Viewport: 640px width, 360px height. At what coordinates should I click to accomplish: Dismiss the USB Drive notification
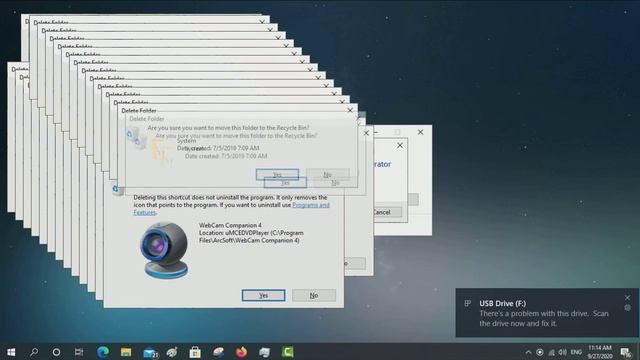pyautogui.click(x=627, y=298)
